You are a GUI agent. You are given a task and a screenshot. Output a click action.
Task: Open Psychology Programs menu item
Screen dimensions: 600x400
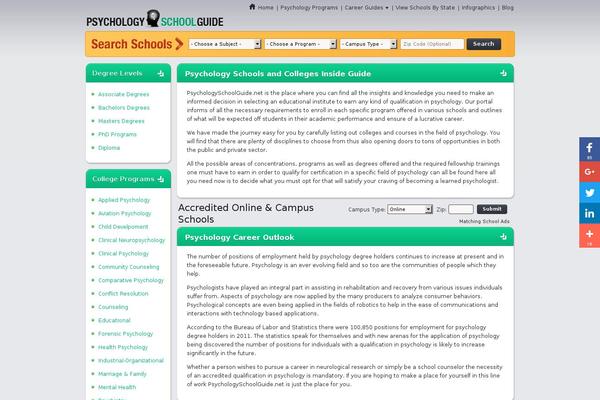point(309,8)
